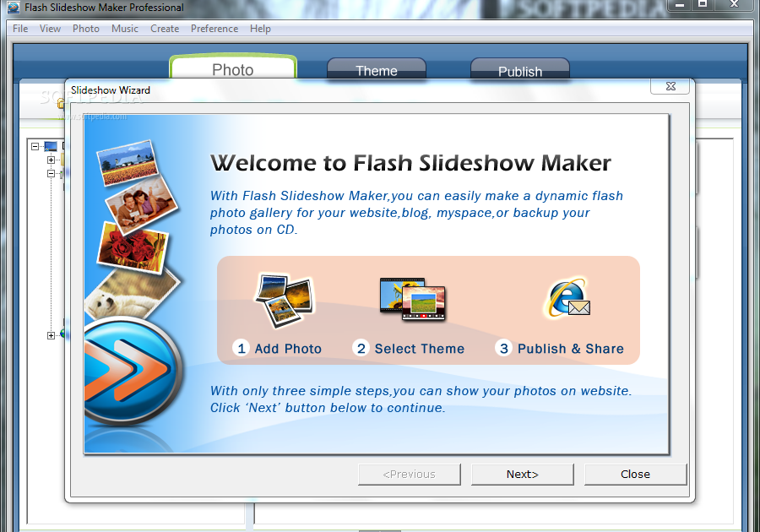Expand the globe node in the folder tree
The image size is (760, 532).
click(x=51, y=335)
